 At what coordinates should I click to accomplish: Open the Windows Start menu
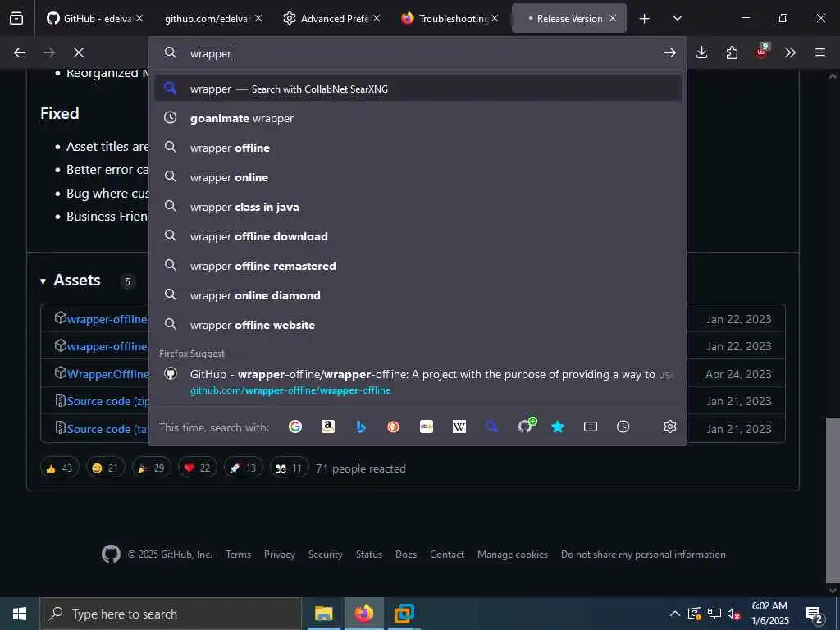[x=20, y=614]
